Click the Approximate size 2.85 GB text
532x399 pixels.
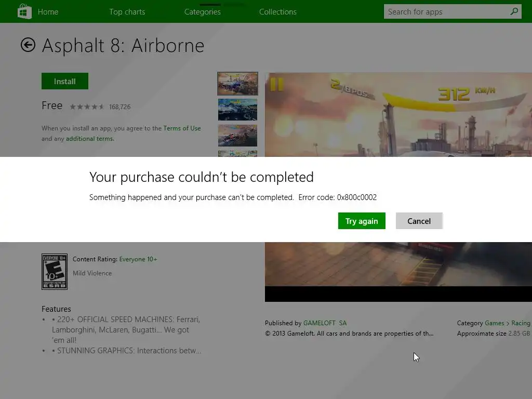[494, 334]
